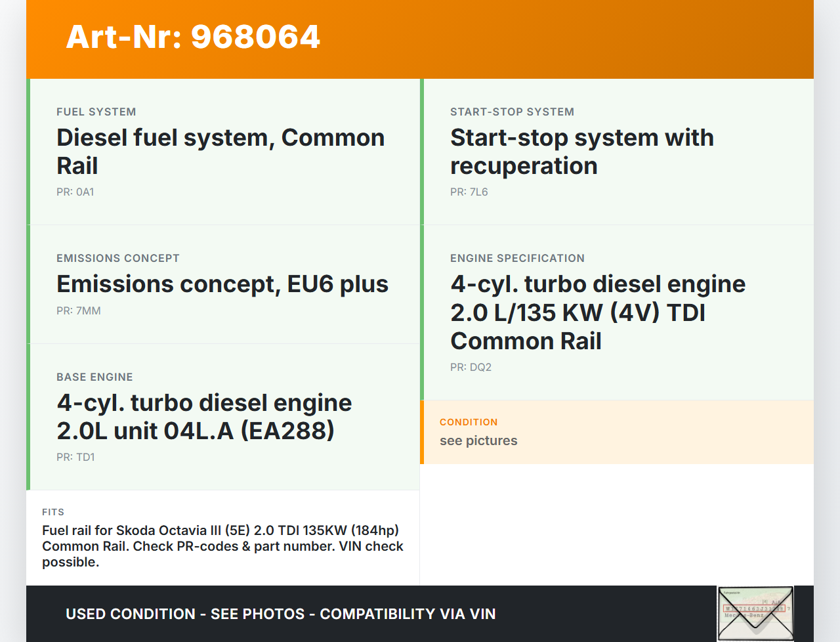The image size is (840, 642).
Task: Click the 'see pictures' condition text
Action: (x=478, y=441)
